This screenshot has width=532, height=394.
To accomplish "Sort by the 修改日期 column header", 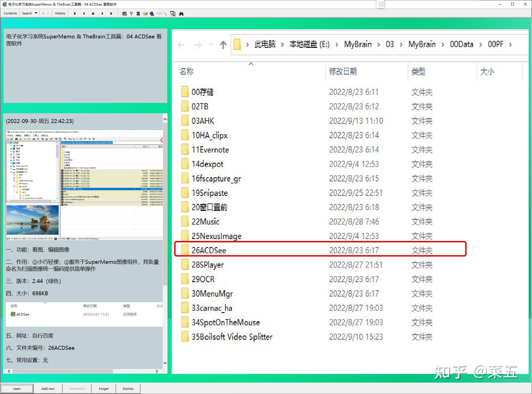I will pos(343,72).
